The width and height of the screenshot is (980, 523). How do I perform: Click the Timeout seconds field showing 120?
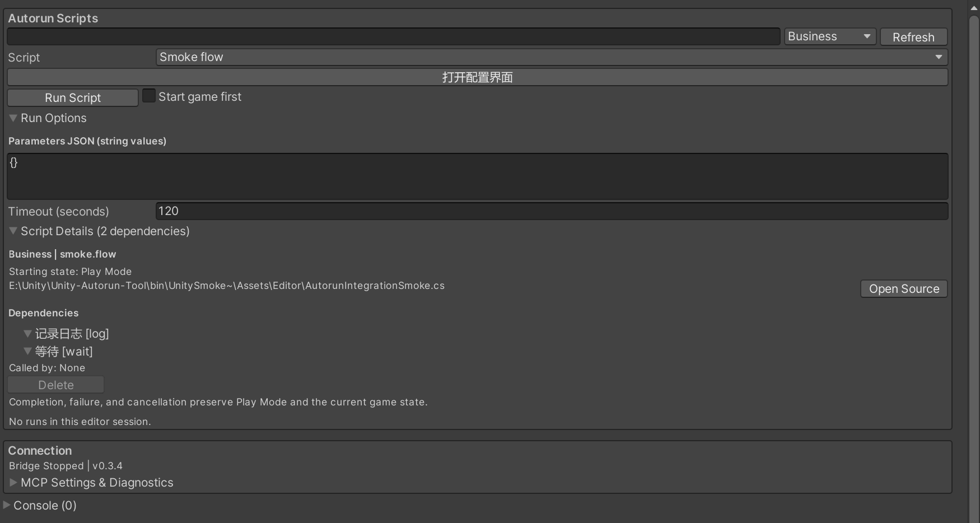(552, 211)
